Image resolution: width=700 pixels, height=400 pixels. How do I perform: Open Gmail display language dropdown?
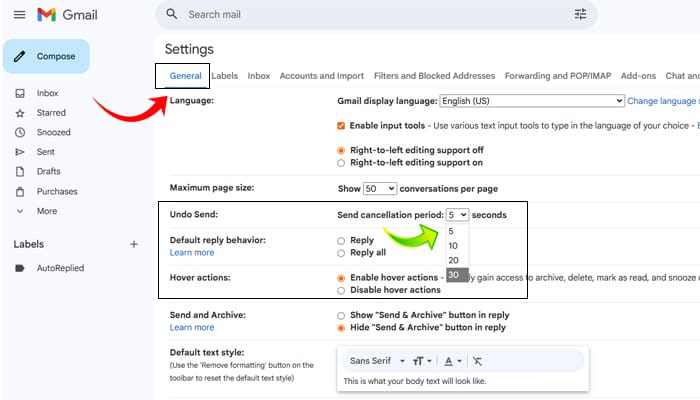[532, 101]
